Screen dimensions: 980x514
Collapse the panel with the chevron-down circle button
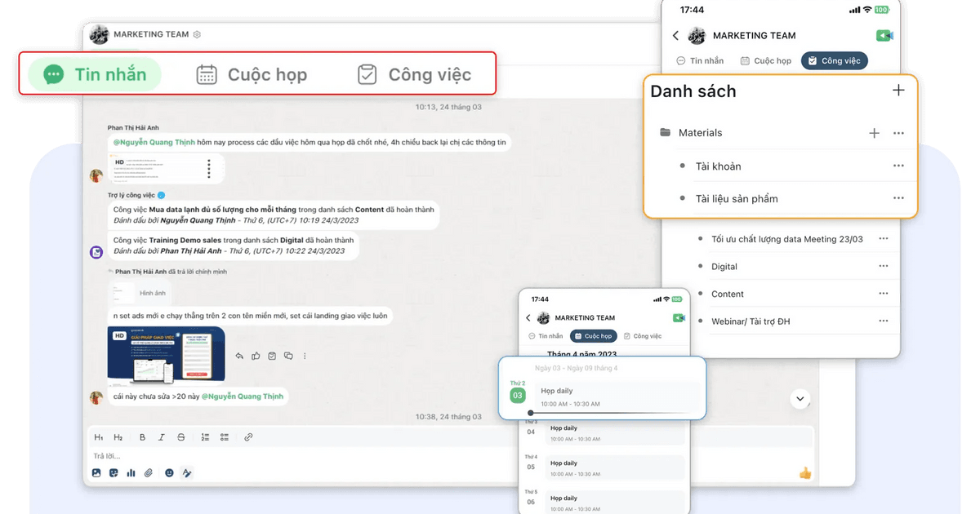(800, 399)
